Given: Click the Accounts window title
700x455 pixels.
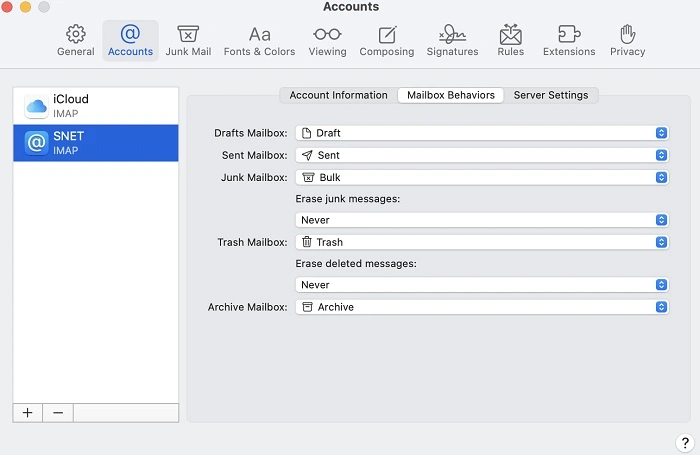Looking at the screenshot, I should (351, 7).
